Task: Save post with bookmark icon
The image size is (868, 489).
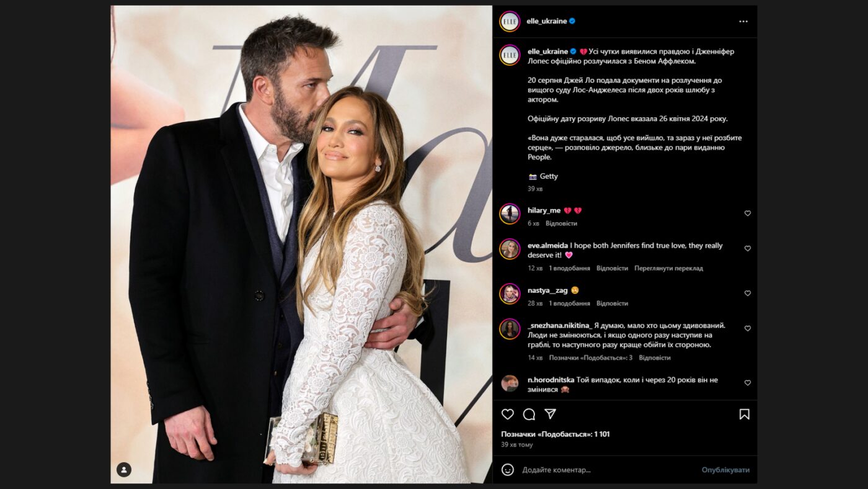Action: (x=744, y=414)
